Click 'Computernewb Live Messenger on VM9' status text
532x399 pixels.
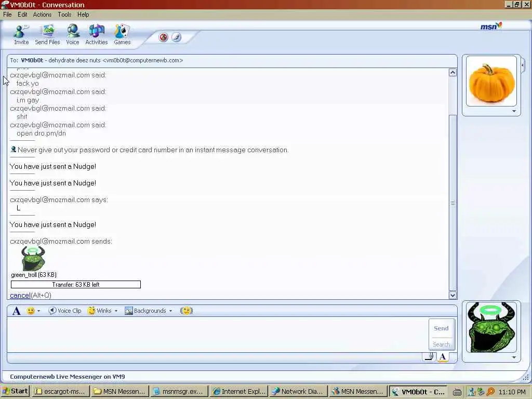tap(68, 376)
